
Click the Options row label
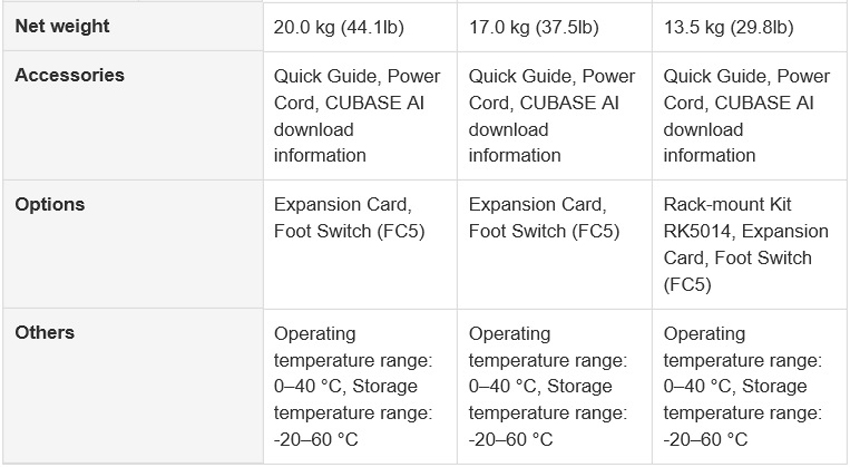tap(50, 204)
